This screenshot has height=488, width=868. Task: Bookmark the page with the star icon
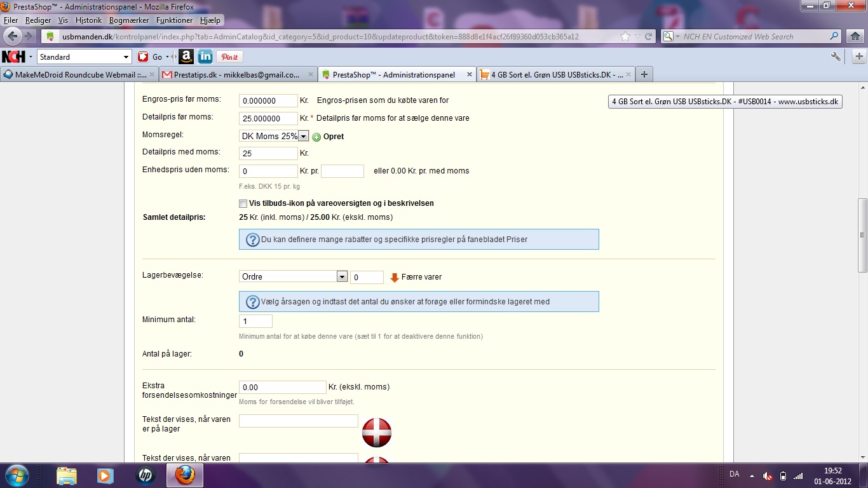625,36
